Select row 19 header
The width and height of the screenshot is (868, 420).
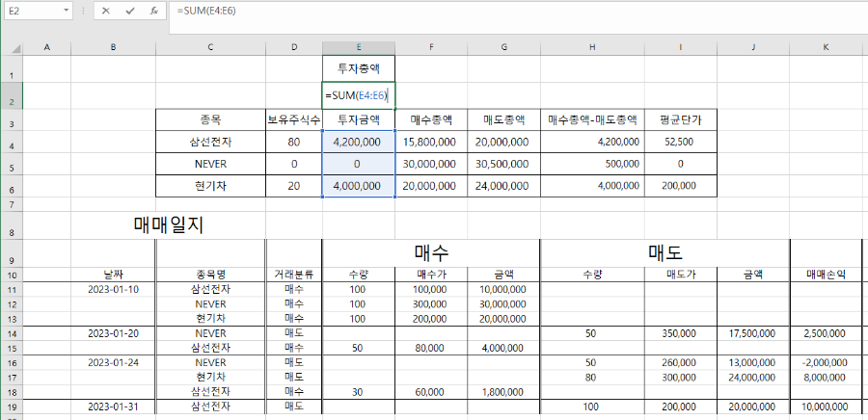click(13, 407)
